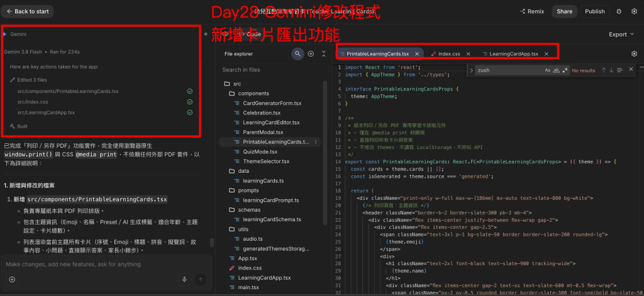Switch to the LearningCardApp.tsx tab
644x296 pixels.
(513, 54)
